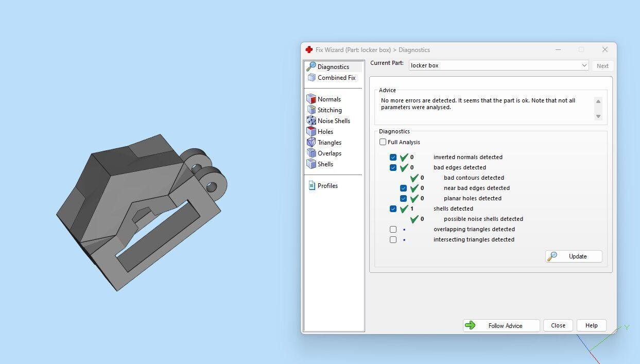Enable intersecting triangles detection checkbox
The height and width of the screenshot is (364, 640).
pos(393,239)
